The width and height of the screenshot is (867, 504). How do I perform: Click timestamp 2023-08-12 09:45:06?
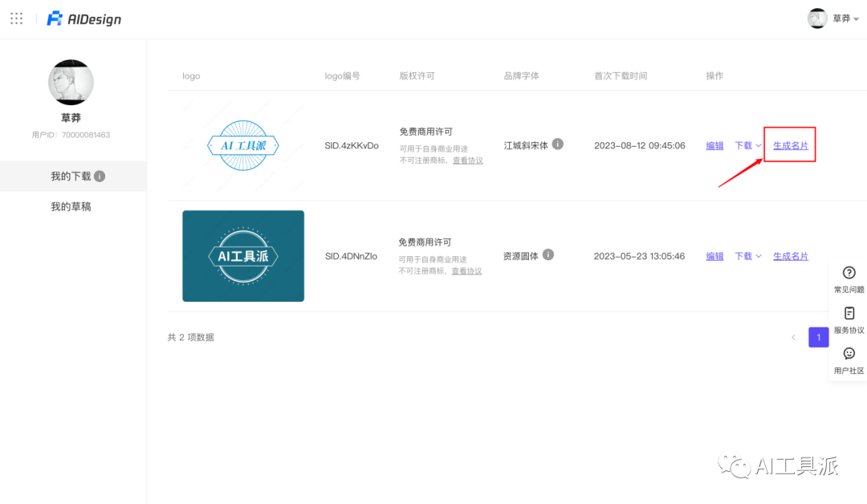click(640, 145)
